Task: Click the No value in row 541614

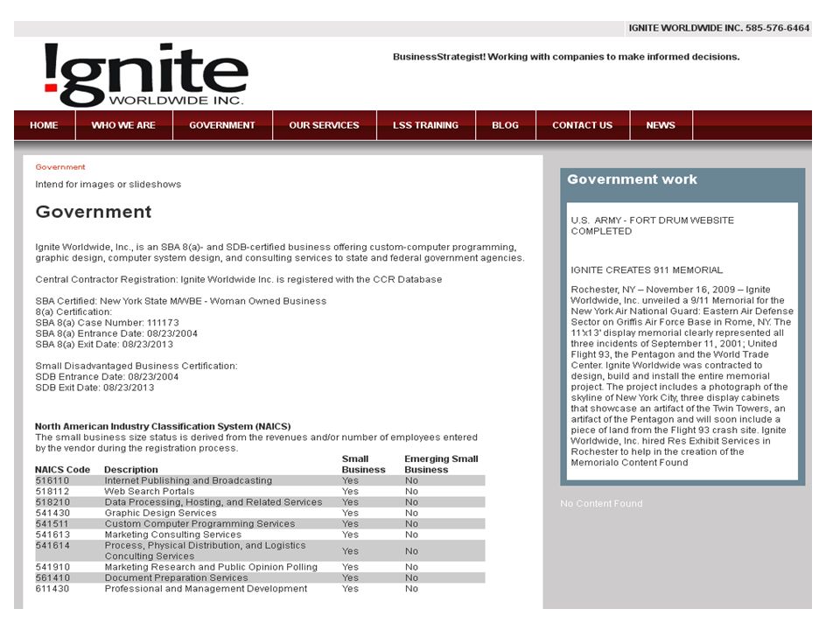Action: click(x=411, y=550)
